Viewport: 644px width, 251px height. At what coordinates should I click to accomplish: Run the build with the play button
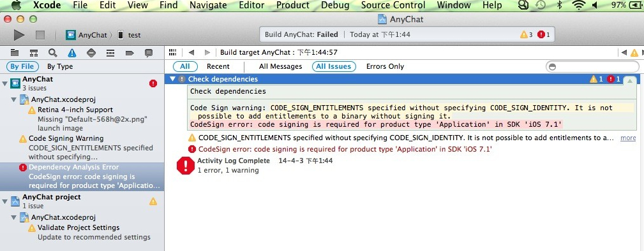click(x=19, y=35)
